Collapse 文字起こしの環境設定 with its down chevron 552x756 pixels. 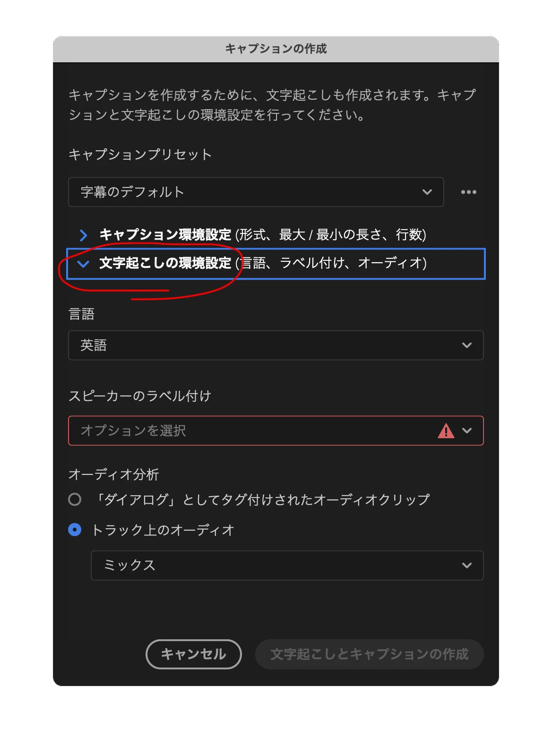(83, 264)
